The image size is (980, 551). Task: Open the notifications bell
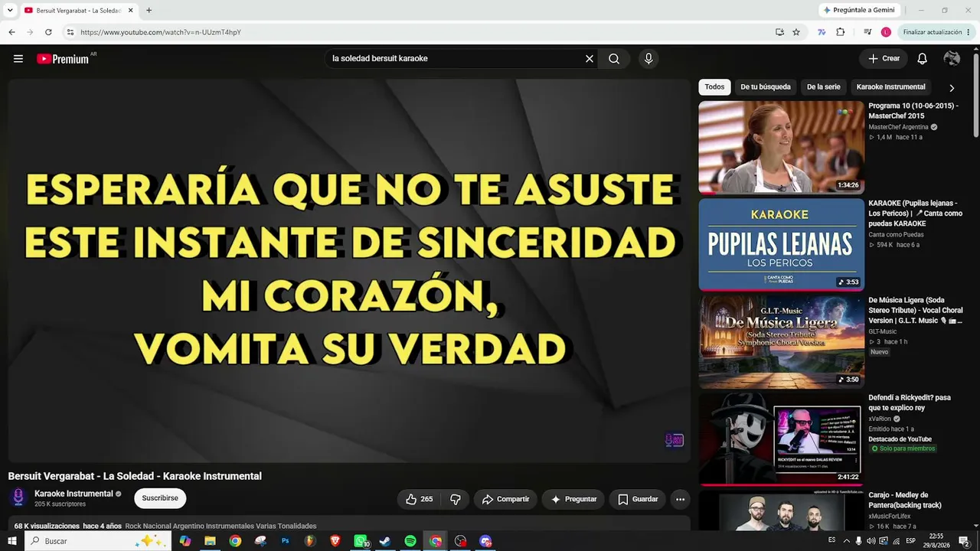pos(923,59)
